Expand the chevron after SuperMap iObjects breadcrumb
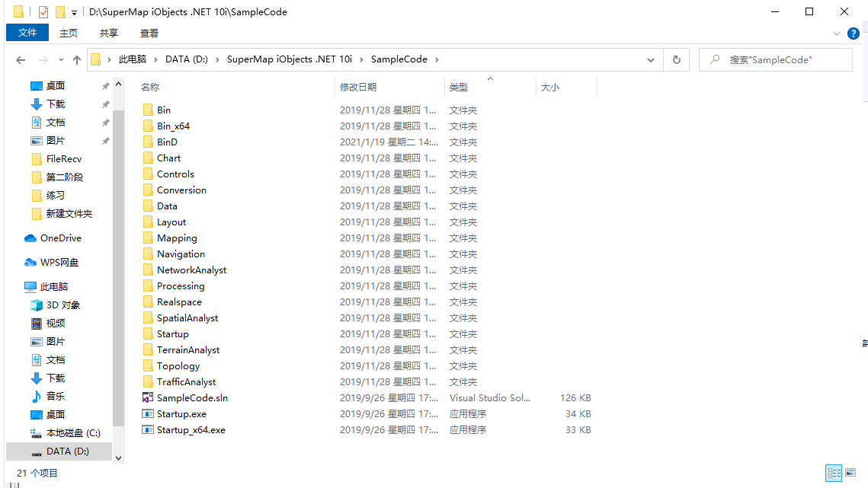The image size is (868, 488). pos(361,59)
